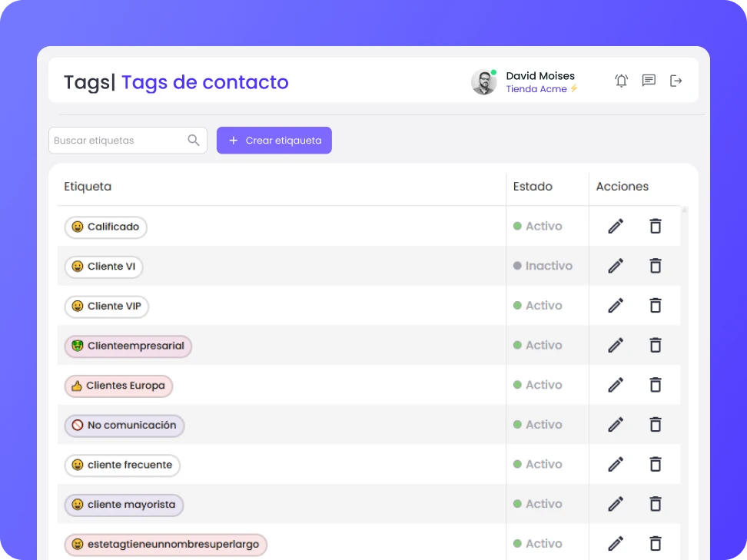Select the pink "Clienteempresarial" tag chip
This screenshot has width=747, height=560.
point(128,346)
